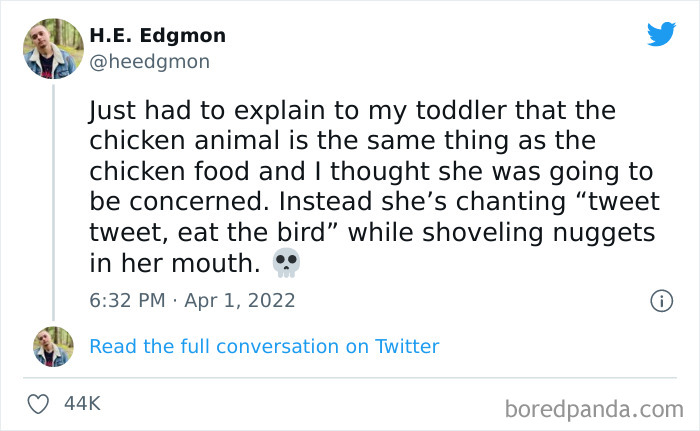Open the tweet info circle icon
The image size is (700, 431).
point(660,300)
